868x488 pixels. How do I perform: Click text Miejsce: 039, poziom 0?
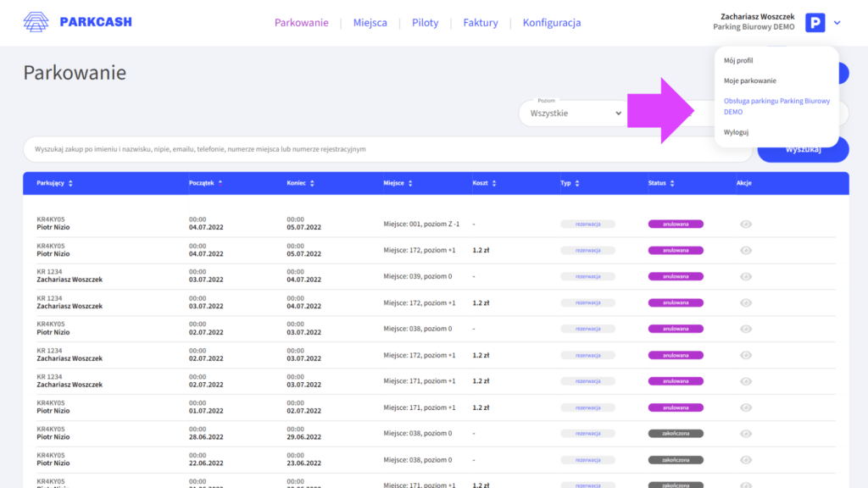coord(417,276)
